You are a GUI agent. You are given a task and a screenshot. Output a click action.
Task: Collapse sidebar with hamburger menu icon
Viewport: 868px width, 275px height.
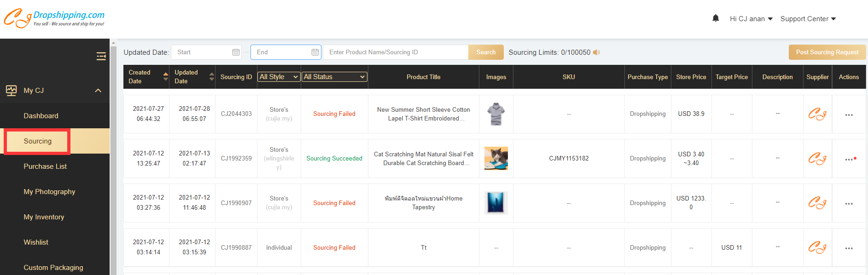[x=101, y=56]
